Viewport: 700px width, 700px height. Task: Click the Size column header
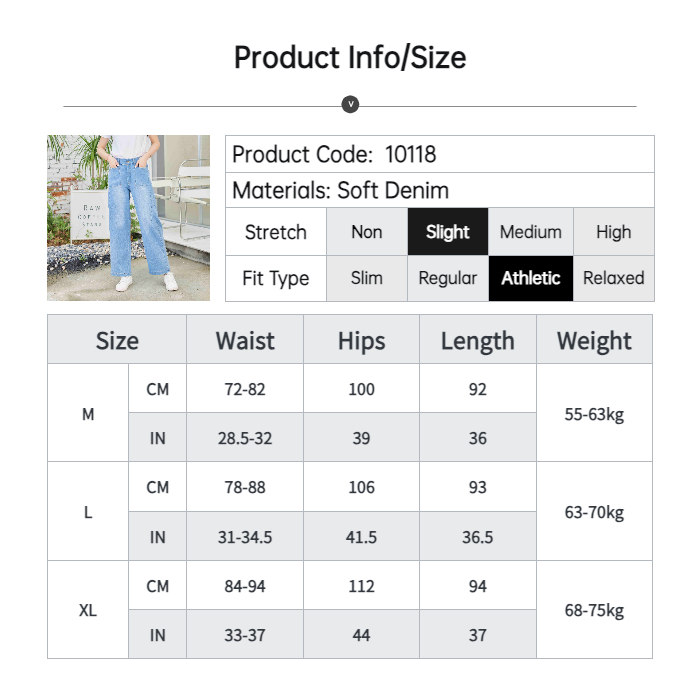click(117, 340)
